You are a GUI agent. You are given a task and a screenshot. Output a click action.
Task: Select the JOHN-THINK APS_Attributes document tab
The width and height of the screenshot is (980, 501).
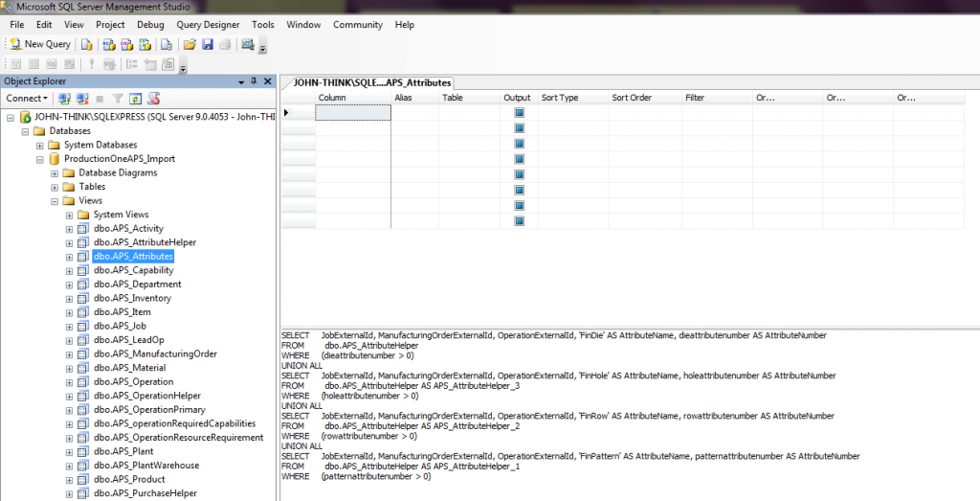[371, 83]
